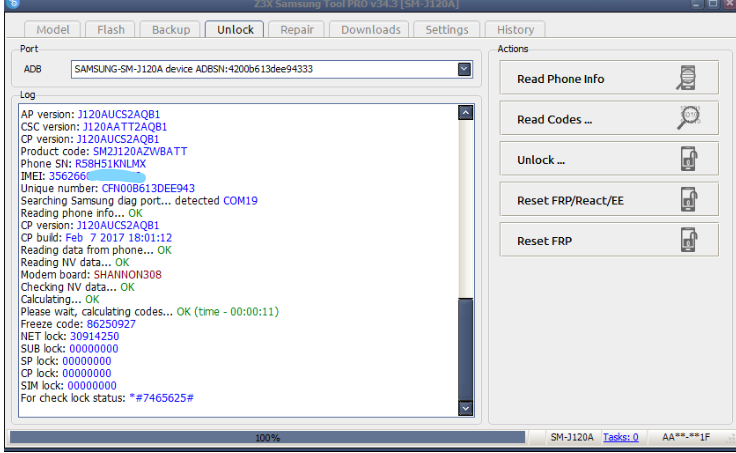The height and width of the screenshot is (453, 736).
Task: Click the binary magnifier icon on Read Codes
Action: click(x=689, y=118)
